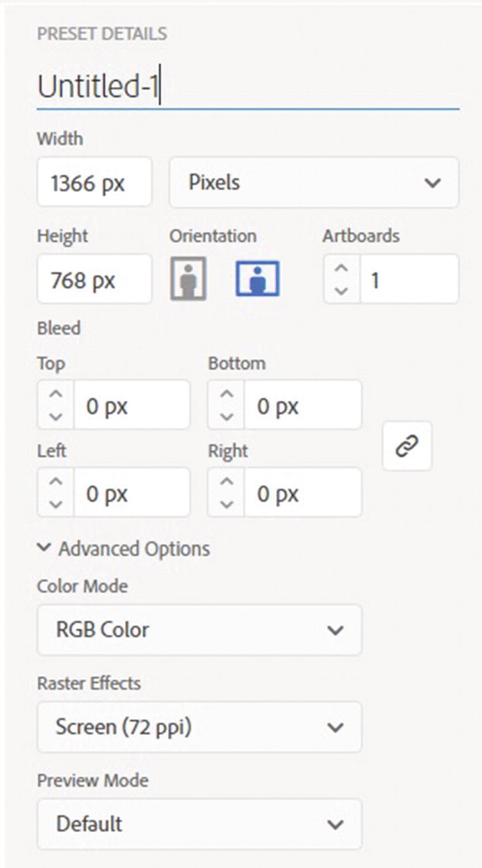Image resolution: width=482 pixels, height=868 pixels.
Task: Click the Width input field
Action: point(94,182)
